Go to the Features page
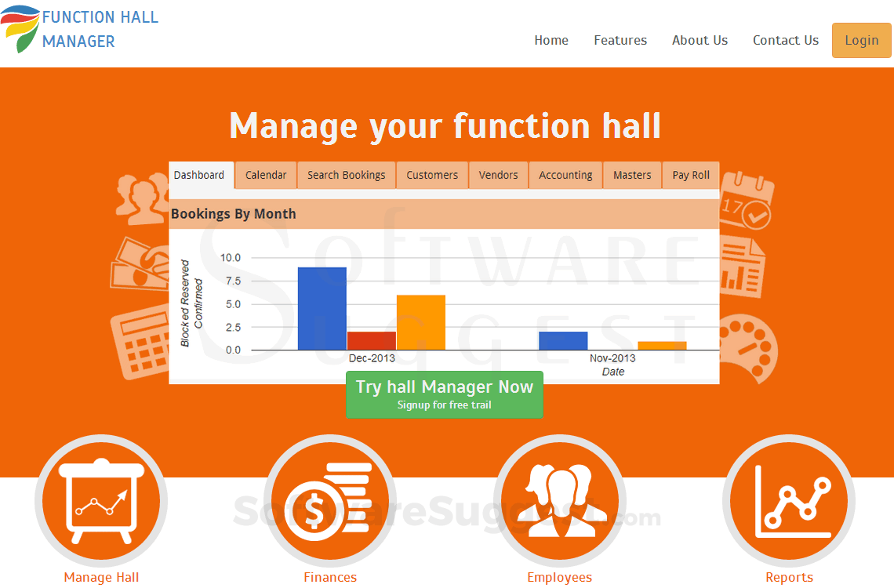The width and height of the screenshot is (894, 588). click(x=620, y=41)
